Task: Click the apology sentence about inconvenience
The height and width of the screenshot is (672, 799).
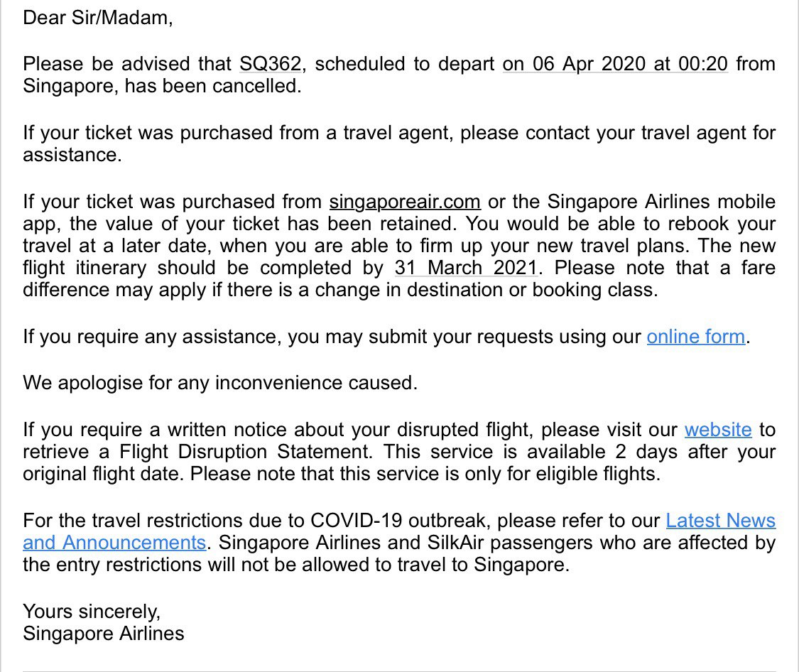Action: pyautogui.click(x=220, y=383)
